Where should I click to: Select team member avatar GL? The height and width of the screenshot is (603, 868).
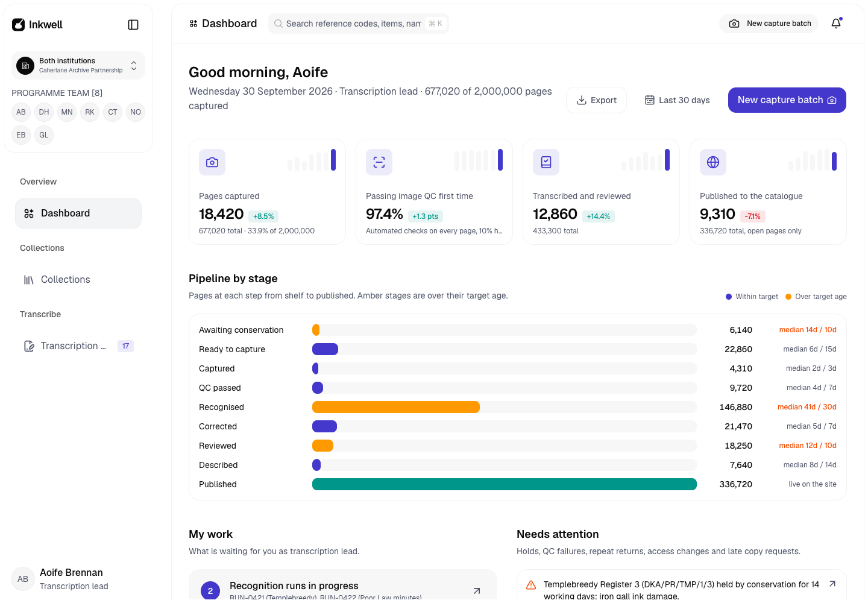coord(44,135)
